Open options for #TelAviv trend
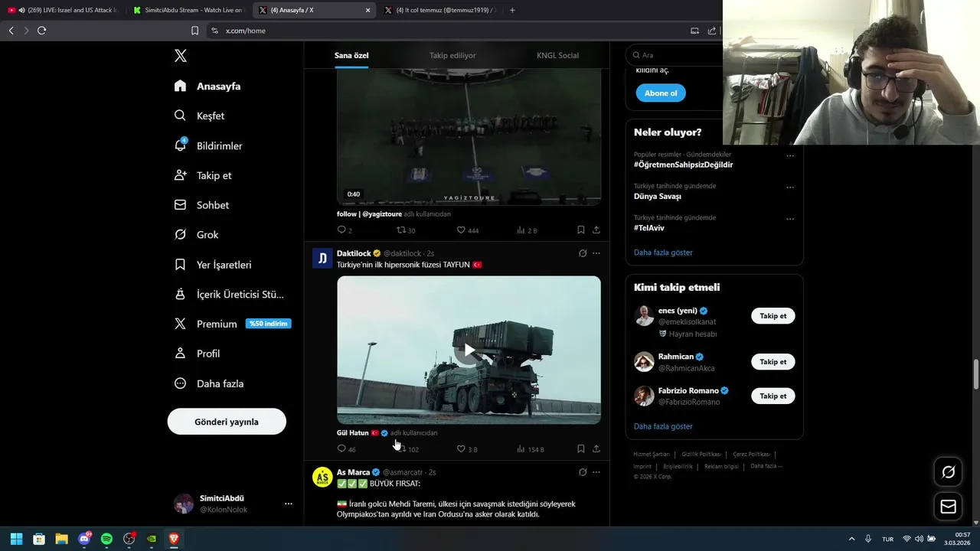980x551 pixels. tap(790, 219)
